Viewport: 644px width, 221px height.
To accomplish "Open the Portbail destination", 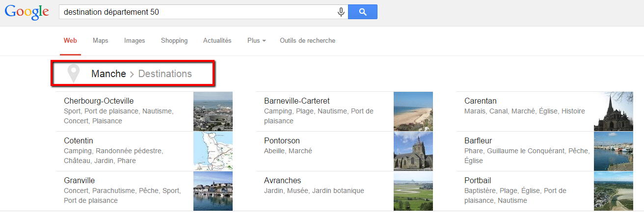I will (478, 180).
